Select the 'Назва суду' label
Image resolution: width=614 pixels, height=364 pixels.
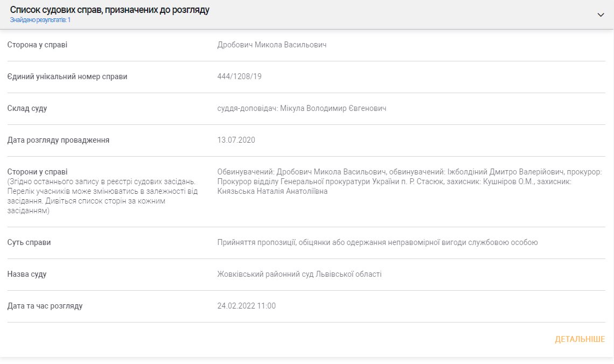[x=27, y=274]
